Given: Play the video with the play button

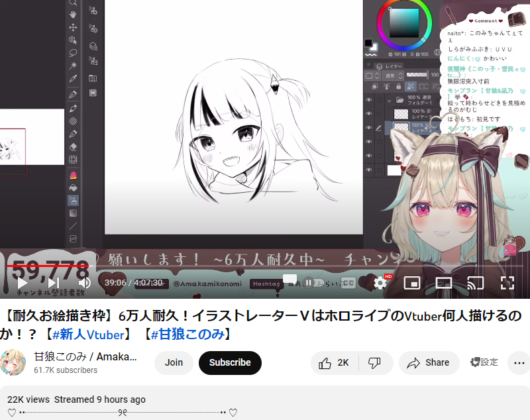Looking at the screenshot, I should pos(23,283).
